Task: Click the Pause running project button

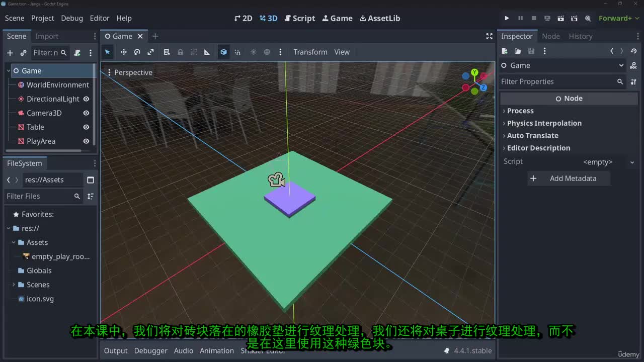Action: point(520,18)
